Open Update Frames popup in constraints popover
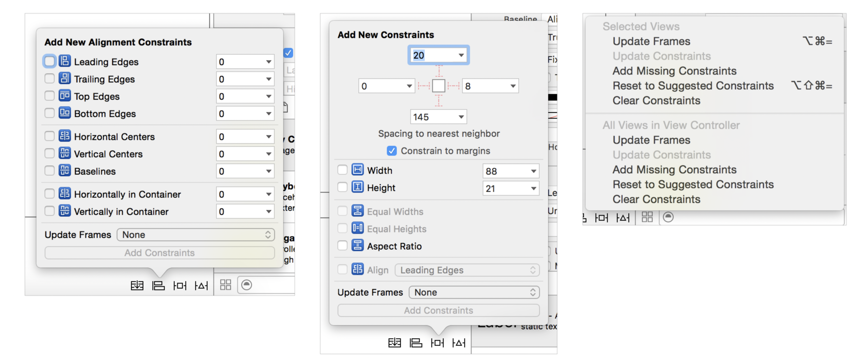 pos(474,292)
